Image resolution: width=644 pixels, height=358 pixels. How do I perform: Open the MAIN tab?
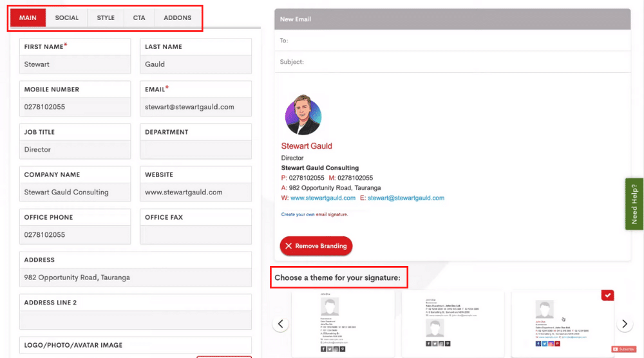(28, 17)
